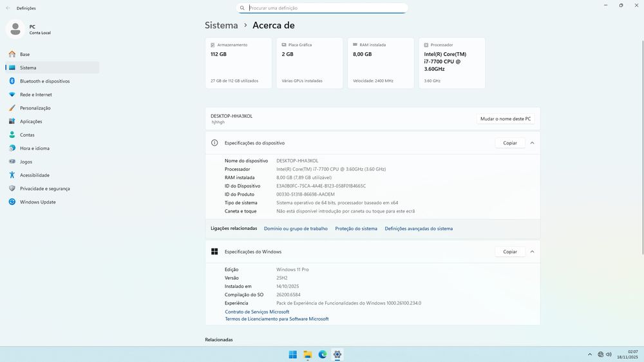Click the search magnifier icon
Viewport: 644px width, 362px height.
tap(242, 8)
